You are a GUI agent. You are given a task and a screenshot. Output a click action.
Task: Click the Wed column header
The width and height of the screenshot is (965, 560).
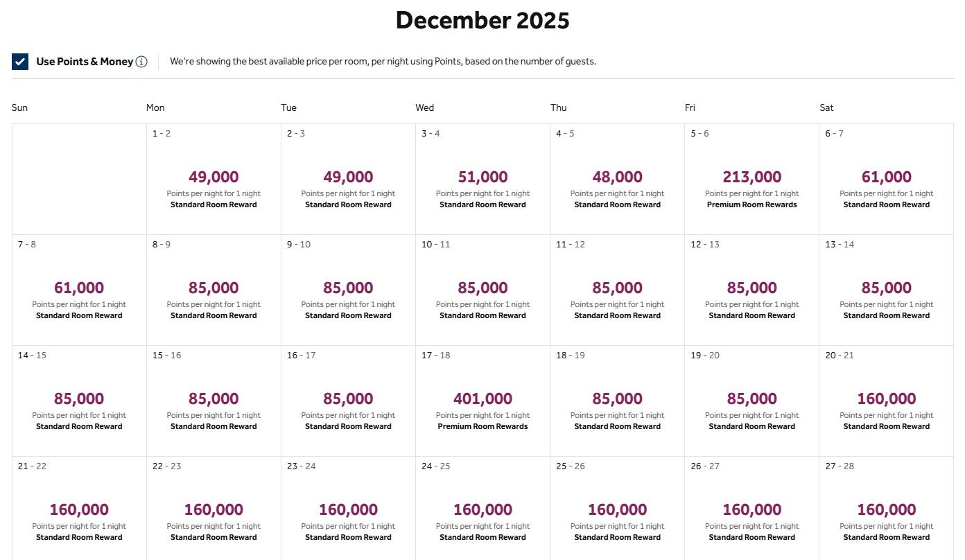click(424, 107)
